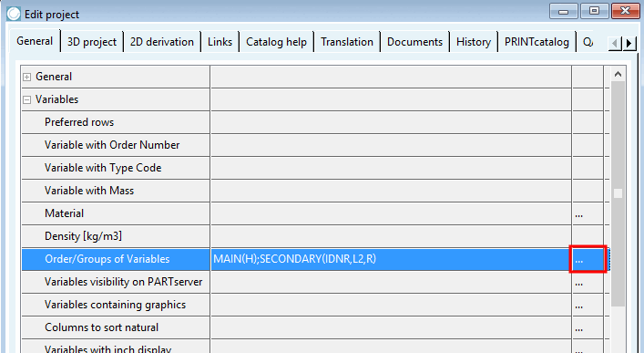
Task: Open the 3D project tab
Action: 92,42
